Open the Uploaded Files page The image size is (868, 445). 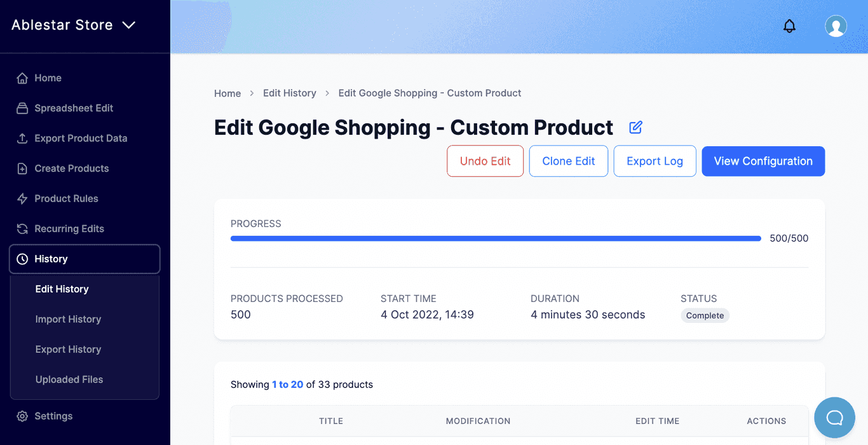(69, 379)
